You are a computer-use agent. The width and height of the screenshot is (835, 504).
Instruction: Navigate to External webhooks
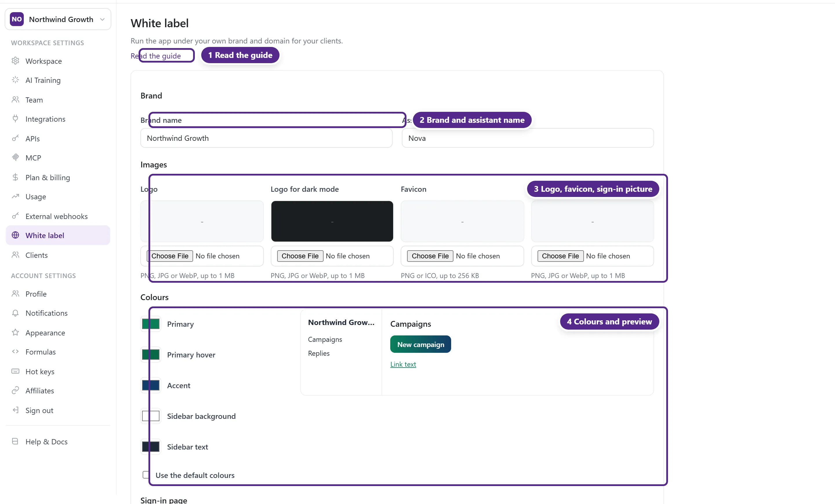pyautogui.click(x=58, y=216)
